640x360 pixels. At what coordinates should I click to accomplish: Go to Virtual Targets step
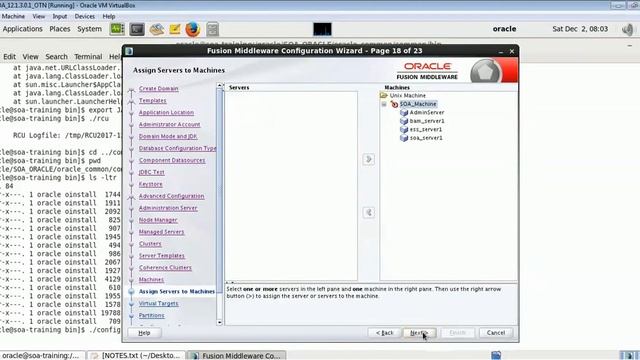(x=158, y=303)
